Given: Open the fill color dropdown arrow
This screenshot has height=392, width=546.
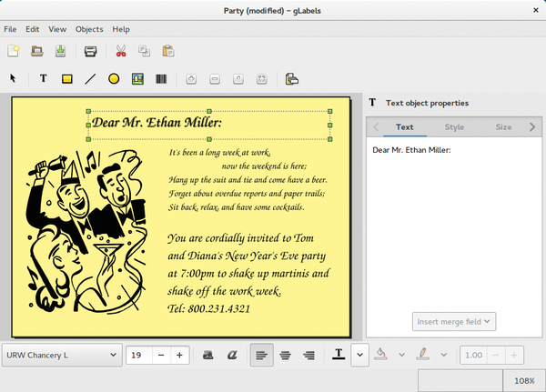Looking at the screenshot, I should click(x=402, y=355).
